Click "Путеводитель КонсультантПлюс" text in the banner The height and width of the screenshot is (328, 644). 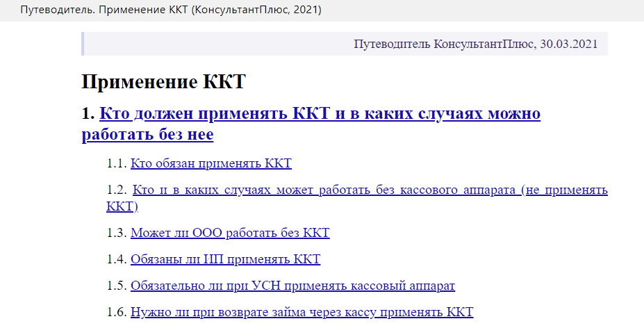tap(443, 44)
